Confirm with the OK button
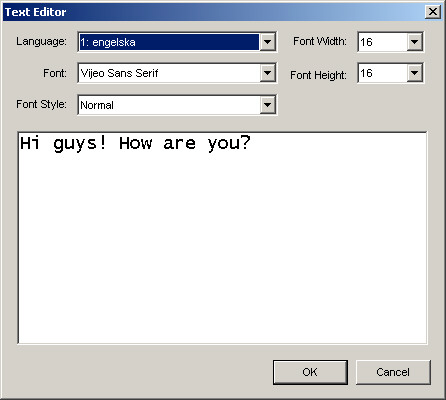 coord(310,372)
